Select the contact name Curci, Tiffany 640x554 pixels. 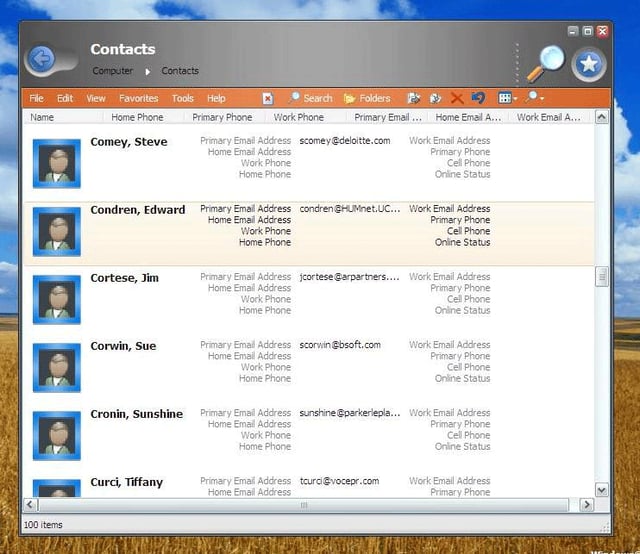pos(127,482)
